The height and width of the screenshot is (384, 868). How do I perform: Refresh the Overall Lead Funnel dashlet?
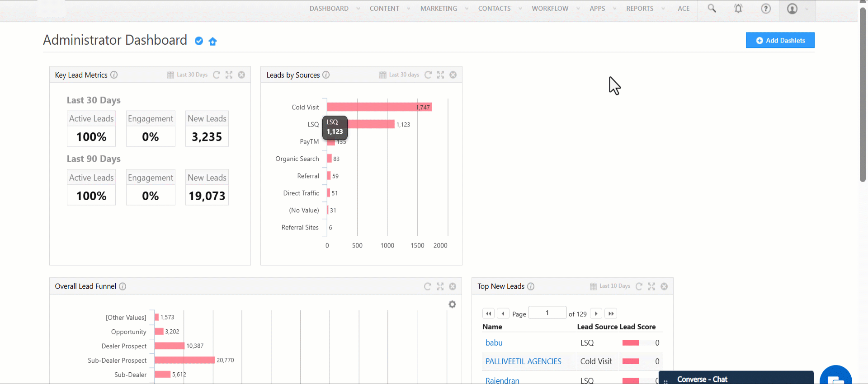click(428, 286)
